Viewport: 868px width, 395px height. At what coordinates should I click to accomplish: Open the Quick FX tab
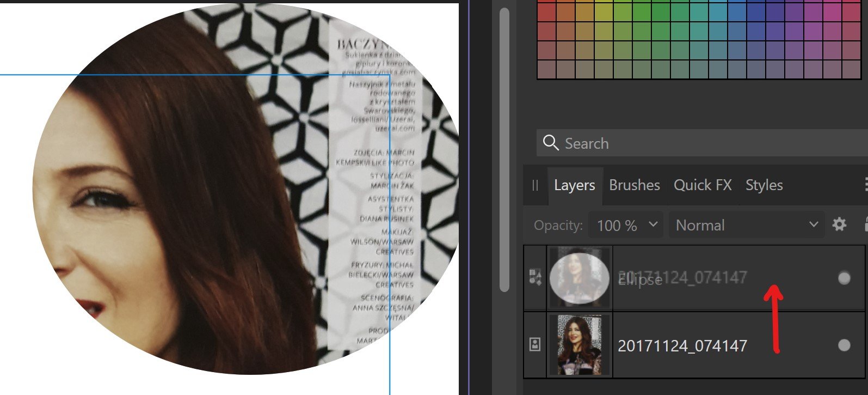coord(703,185)
